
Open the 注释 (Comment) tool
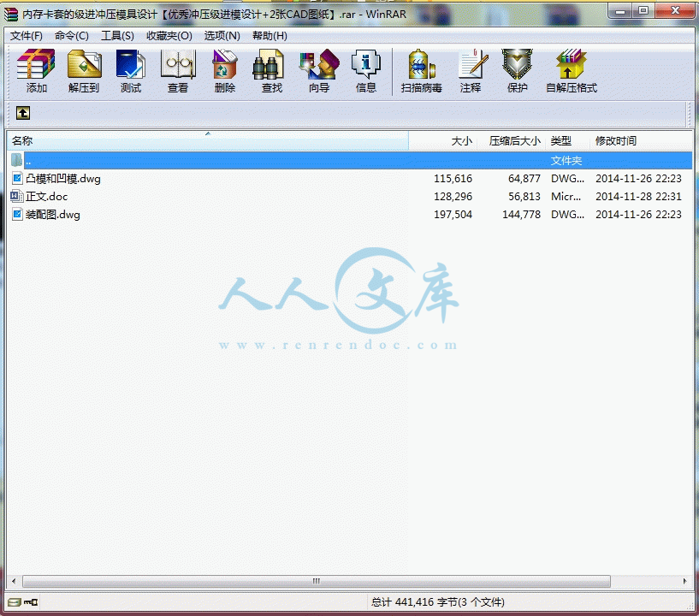[x=471, y=71]
